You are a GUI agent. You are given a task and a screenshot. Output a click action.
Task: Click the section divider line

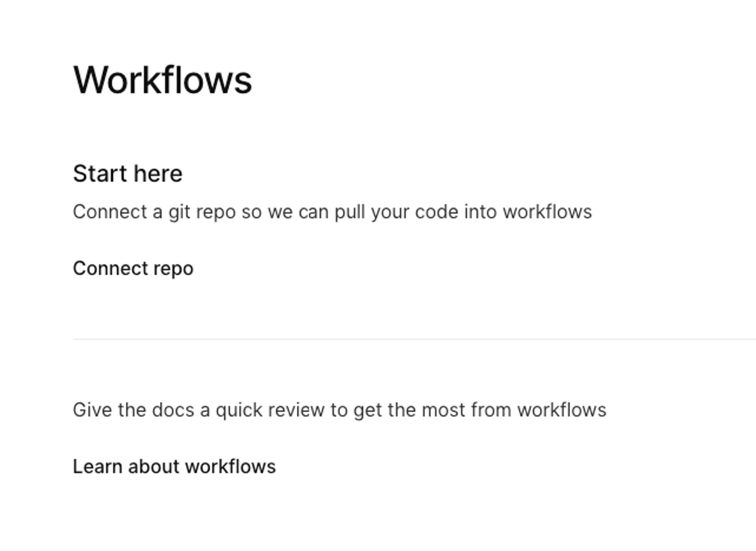tap(412, 339)
